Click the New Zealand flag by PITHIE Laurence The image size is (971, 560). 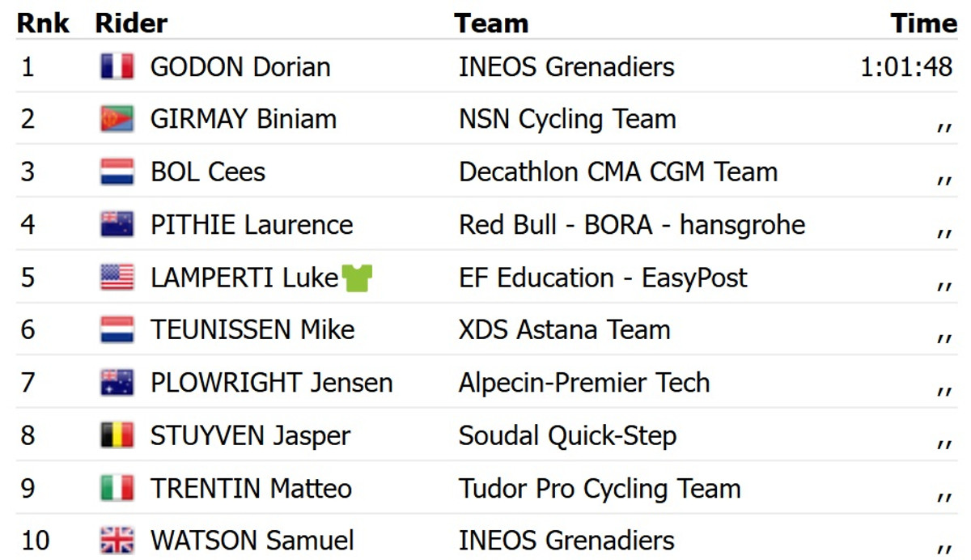pos(117,224)
